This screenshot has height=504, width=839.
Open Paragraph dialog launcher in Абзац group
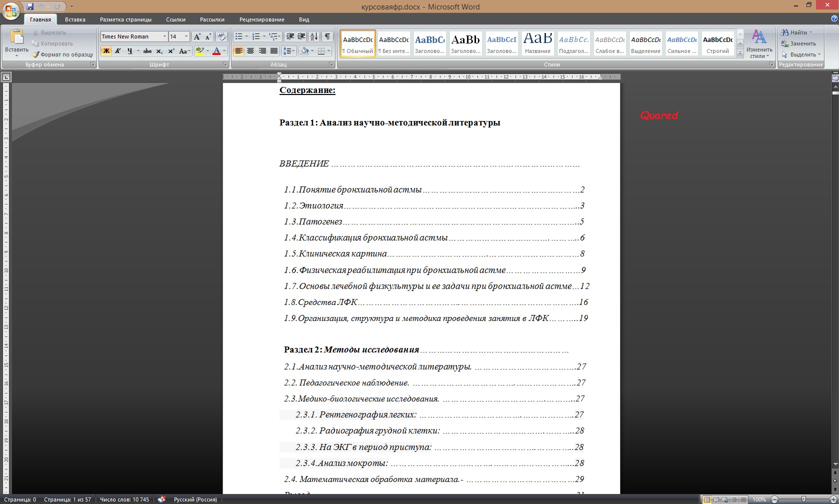tap(331, 64)
